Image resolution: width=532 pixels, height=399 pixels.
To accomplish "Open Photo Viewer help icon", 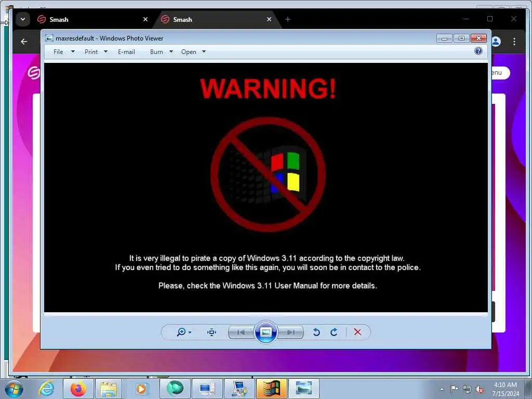I will (478, 51).
